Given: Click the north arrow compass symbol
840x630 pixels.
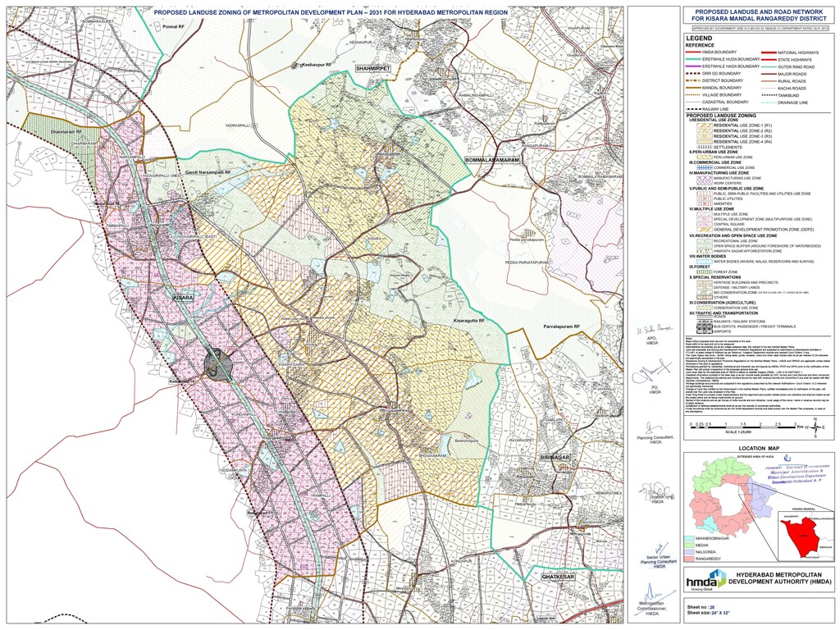Looking at the screenshot, I should 815,427.
